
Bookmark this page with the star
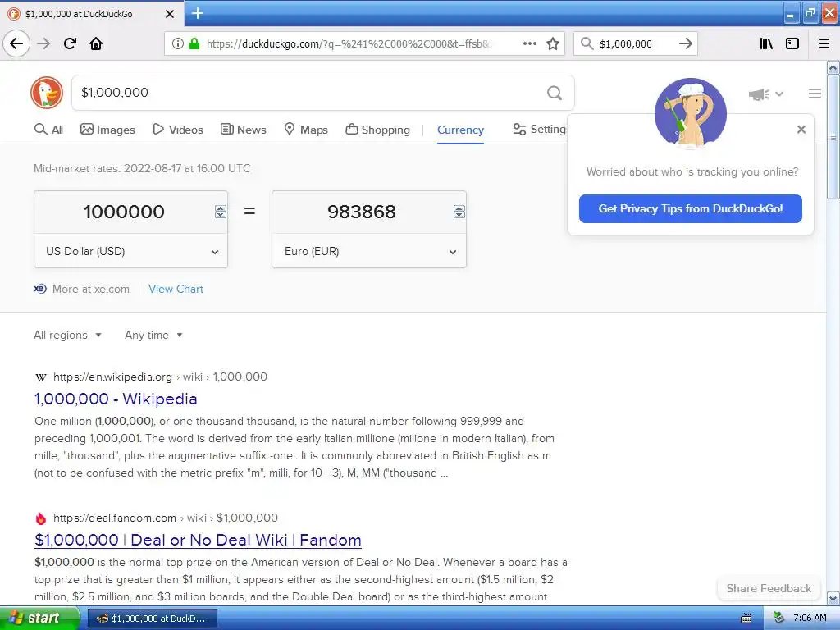[553, 43]
